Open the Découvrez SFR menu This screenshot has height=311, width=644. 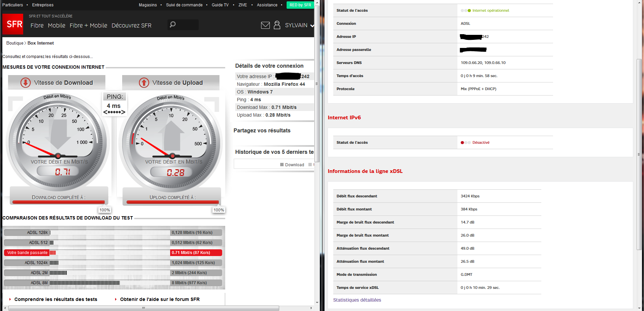pos(131,25)
